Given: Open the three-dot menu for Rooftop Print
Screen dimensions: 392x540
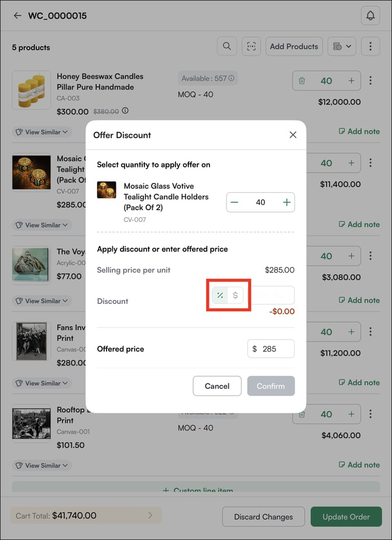Looking at the screenshot, I should 370,413.
